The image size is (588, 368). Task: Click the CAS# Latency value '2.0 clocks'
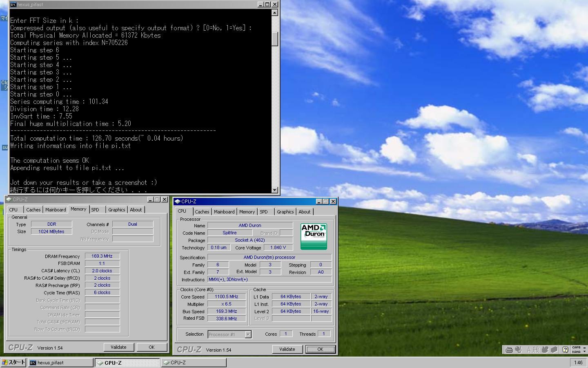tap(102, 271)
